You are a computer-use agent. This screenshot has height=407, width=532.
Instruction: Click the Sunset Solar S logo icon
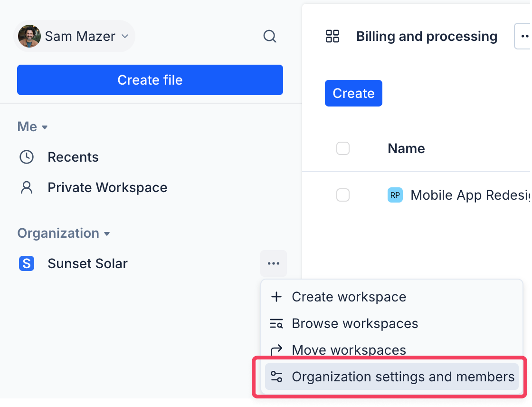27,263
